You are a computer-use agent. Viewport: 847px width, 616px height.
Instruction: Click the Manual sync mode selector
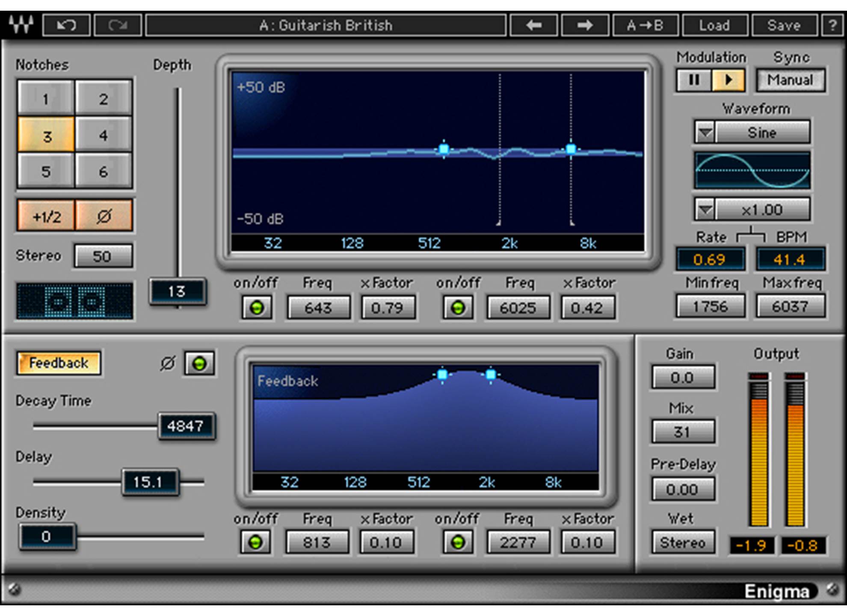point(790,80)
